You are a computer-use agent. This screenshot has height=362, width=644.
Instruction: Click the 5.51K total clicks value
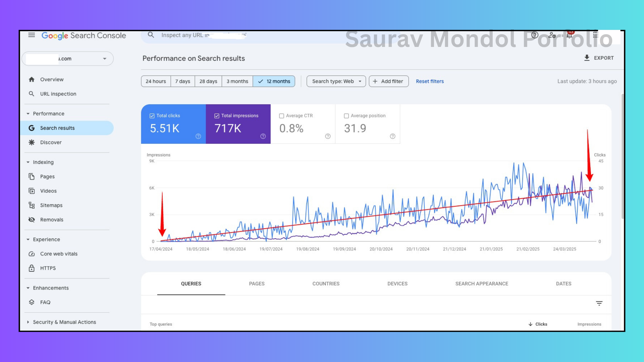coord(164,128)
